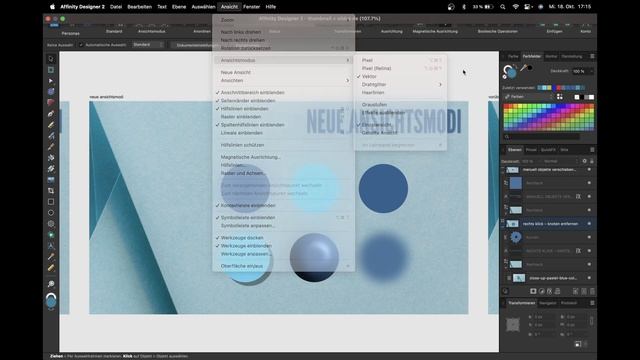
Task: Expand the Ansichtsmodus submenu arrow
Action: coord(348,60)
